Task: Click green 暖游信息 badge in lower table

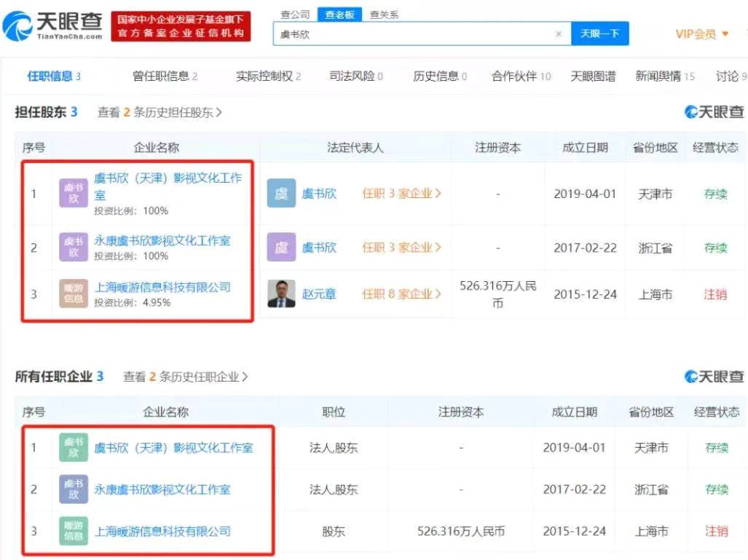Action: (74, 531)
